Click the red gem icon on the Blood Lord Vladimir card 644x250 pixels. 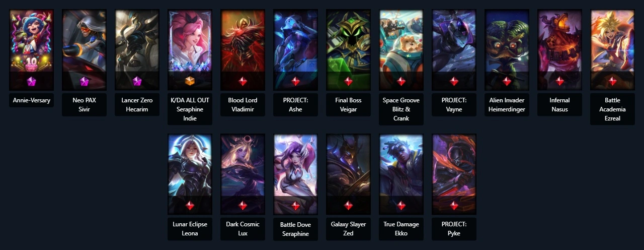[x=243, y=81]
